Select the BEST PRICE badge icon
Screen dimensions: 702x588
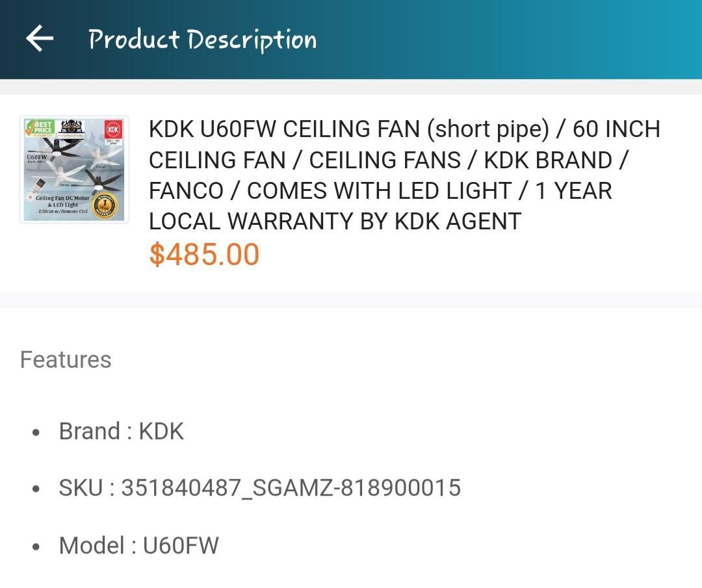point(43,126)
